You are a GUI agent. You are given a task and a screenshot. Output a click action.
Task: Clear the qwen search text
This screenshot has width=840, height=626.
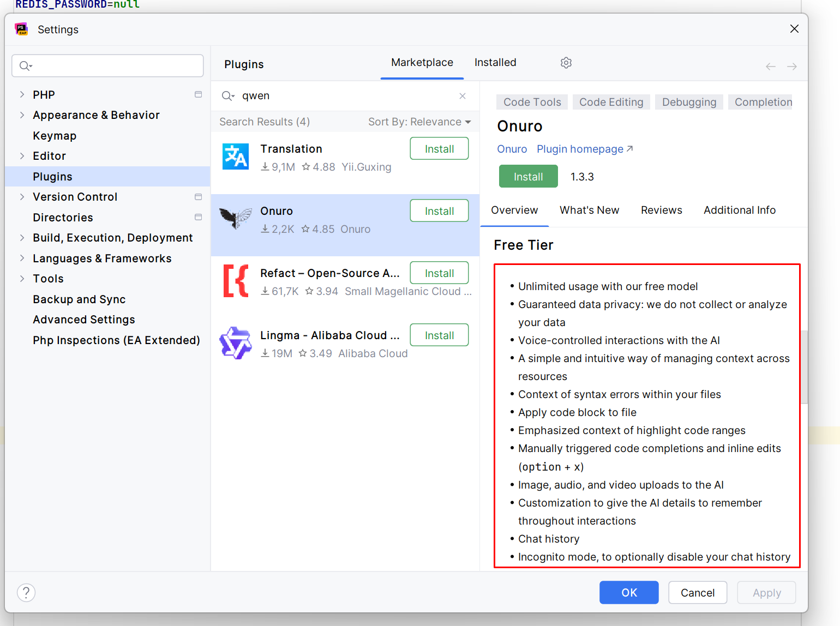[x=463, y=96]
